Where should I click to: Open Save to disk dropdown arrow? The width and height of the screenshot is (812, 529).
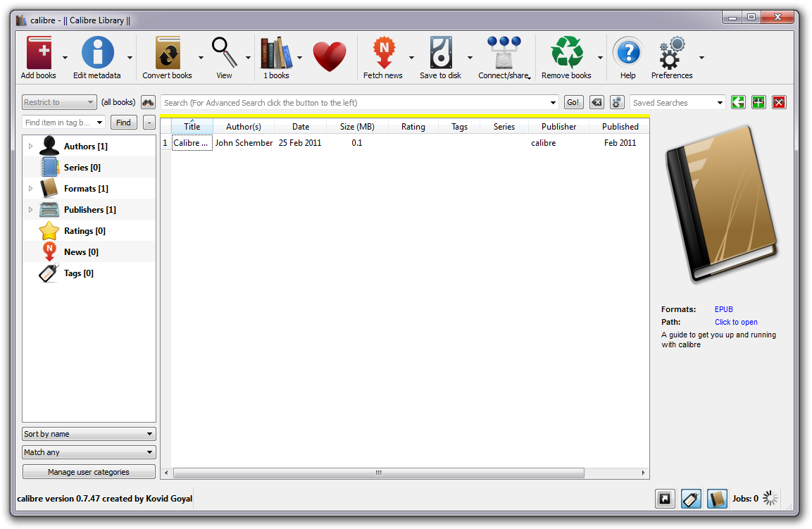point(470,58)
